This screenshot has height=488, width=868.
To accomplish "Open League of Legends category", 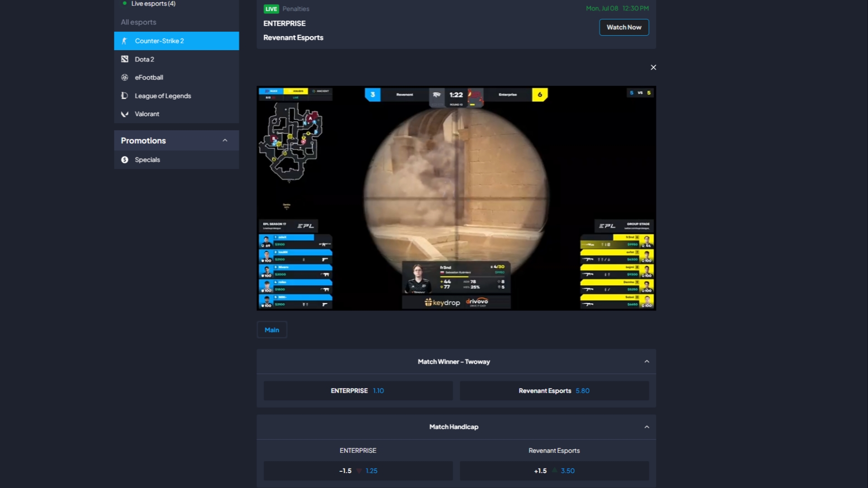I will coord(176,96).
